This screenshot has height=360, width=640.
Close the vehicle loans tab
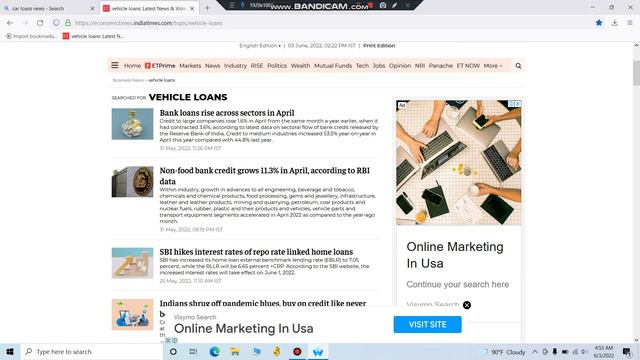tap(192, 8)
